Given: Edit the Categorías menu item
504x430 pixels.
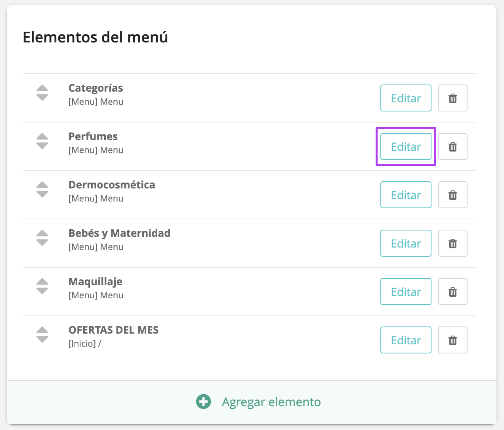Looking at the screenshot, I should [x=406, y=98].
